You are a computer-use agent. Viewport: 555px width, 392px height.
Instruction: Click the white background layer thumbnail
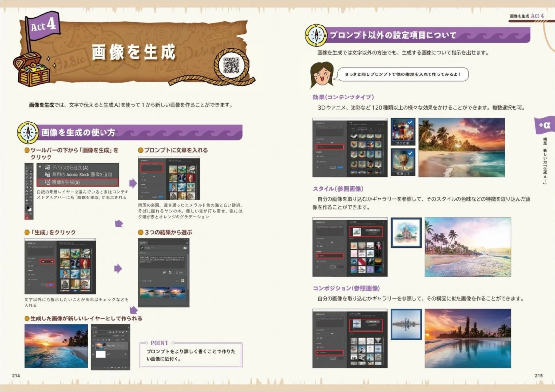(x=101, y=354)
